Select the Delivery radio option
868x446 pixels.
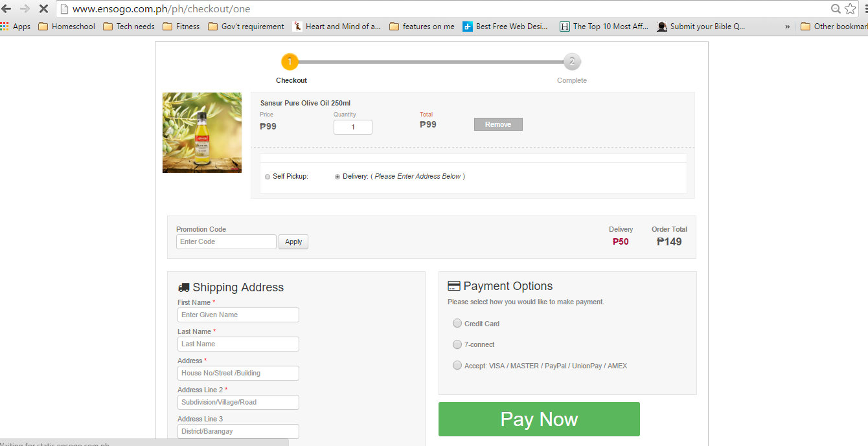pos(337,177)
